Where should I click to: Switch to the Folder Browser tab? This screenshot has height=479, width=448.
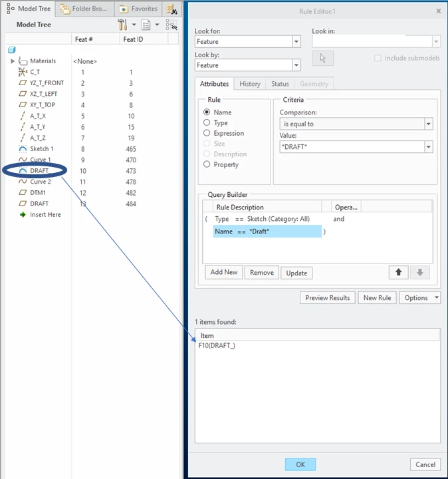[x=85, y=9]
